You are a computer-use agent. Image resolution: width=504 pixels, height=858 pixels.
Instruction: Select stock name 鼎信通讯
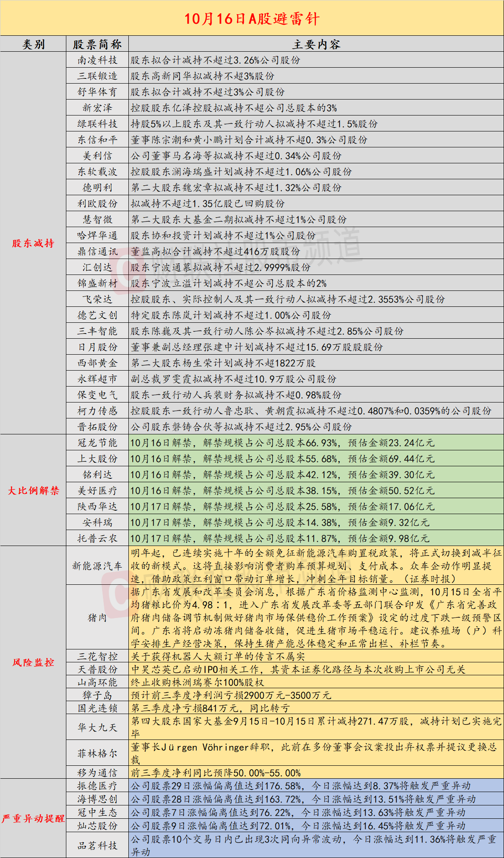tap(97, 251)
